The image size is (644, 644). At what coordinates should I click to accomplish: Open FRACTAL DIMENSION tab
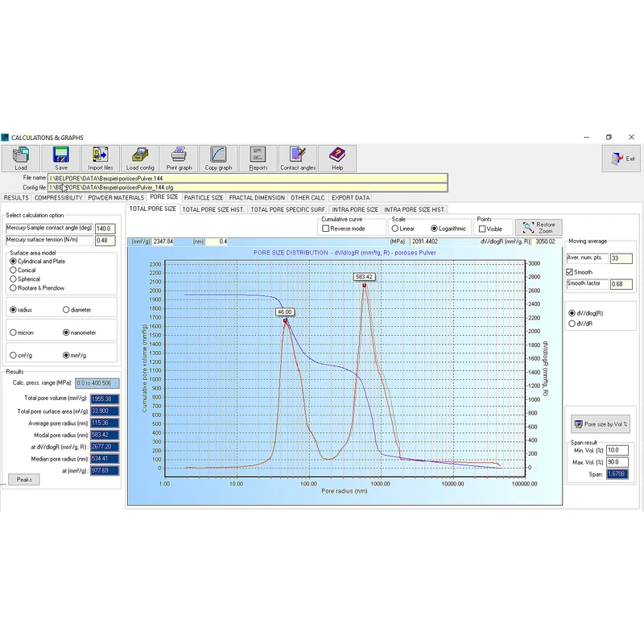(x=257, y=198)
